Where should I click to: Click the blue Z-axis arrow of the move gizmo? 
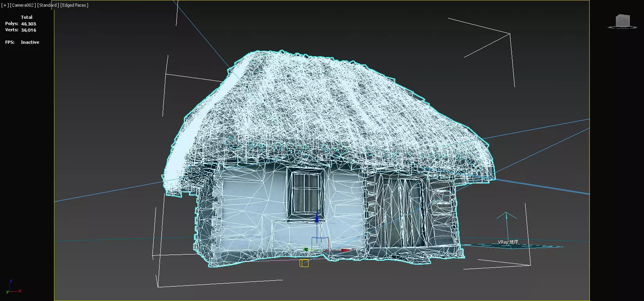(317, 218)
